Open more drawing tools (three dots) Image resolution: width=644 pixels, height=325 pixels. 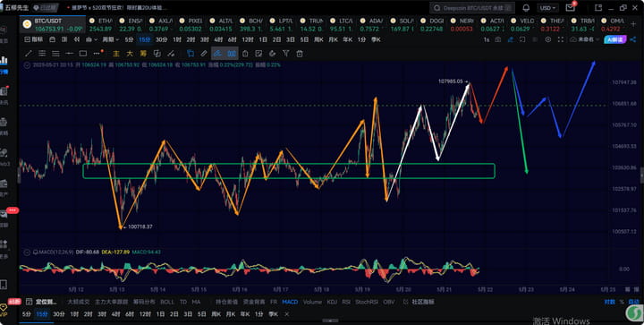[x=97, y=54]
